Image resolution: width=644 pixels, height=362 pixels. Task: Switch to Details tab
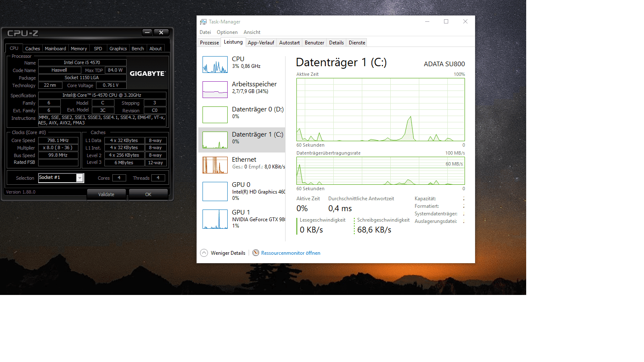pos(336,43)
